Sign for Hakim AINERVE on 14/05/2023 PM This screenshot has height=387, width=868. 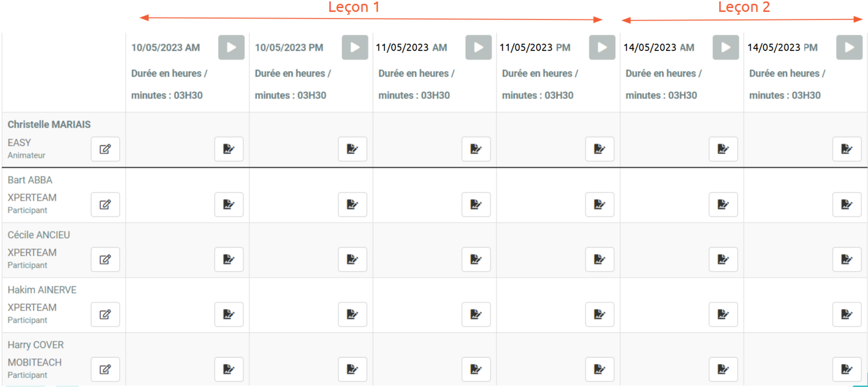click(847, 314)
